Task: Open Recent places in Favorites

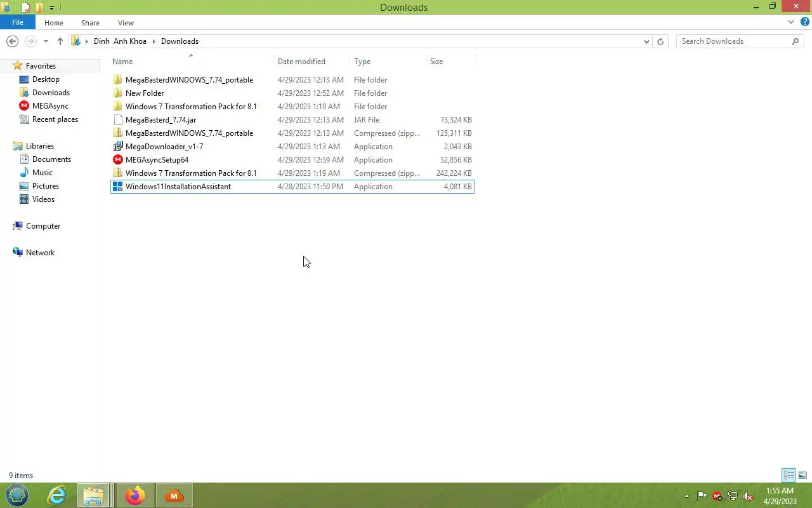Action: (55, 119)
